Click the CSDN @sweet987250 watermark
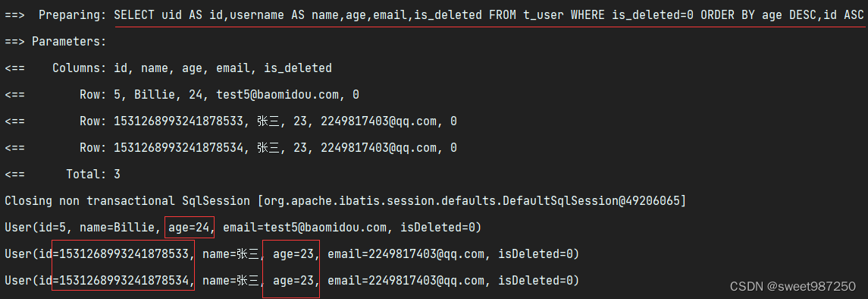The image size is (868, 299). [x=793, y=286]
